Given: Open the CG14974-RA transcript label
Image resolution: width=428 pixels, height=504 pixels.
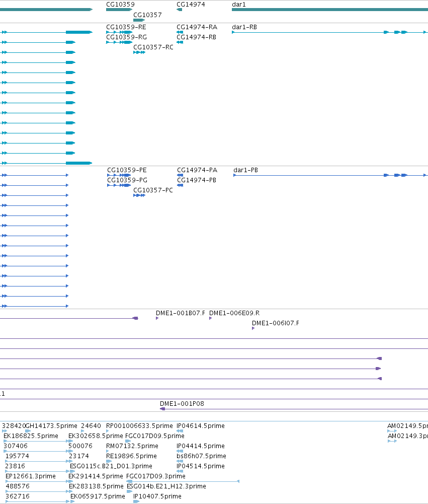Looking at the screenshot, I should click(197, 27).
